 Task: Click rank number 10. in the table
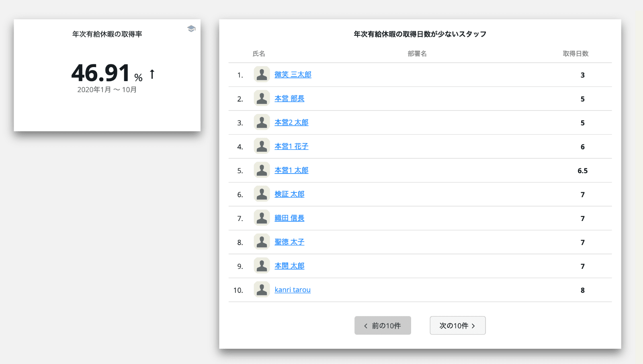(238, 290)
